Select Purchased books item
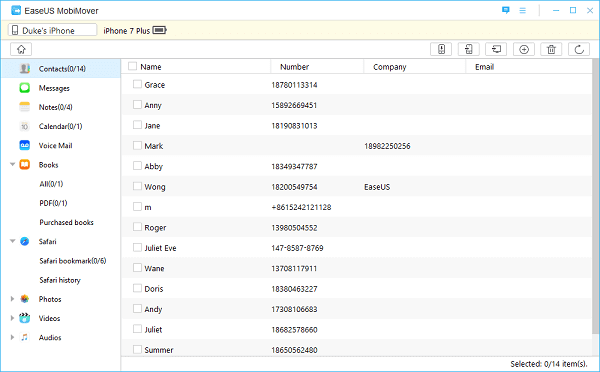Screen dimensions: 600x372 click(67, 222)
